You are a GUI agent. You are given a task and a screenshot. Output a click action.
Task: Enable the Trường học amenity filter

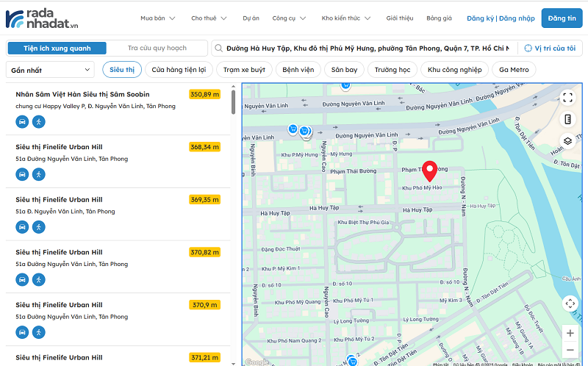click(392, 70)
